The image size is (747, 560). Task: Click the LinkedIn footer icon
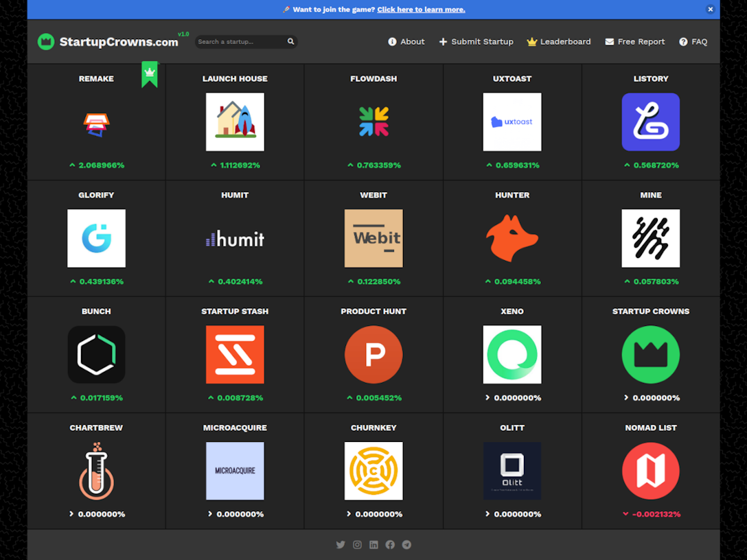tap(373, 545)
